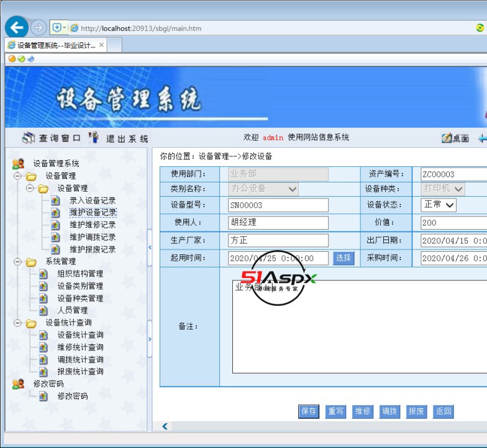Click the browser back arrow button
Image resolution: width=487 pixels, height=448 pixels.
[x=17, y=27]
